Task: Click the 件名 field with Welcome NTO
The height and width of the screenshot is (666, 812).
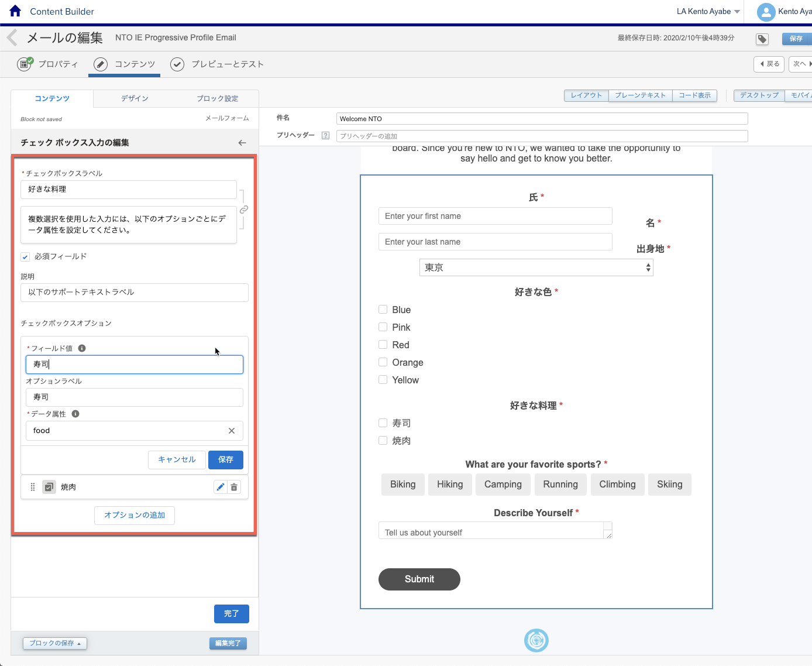Action: click(542, 119)
